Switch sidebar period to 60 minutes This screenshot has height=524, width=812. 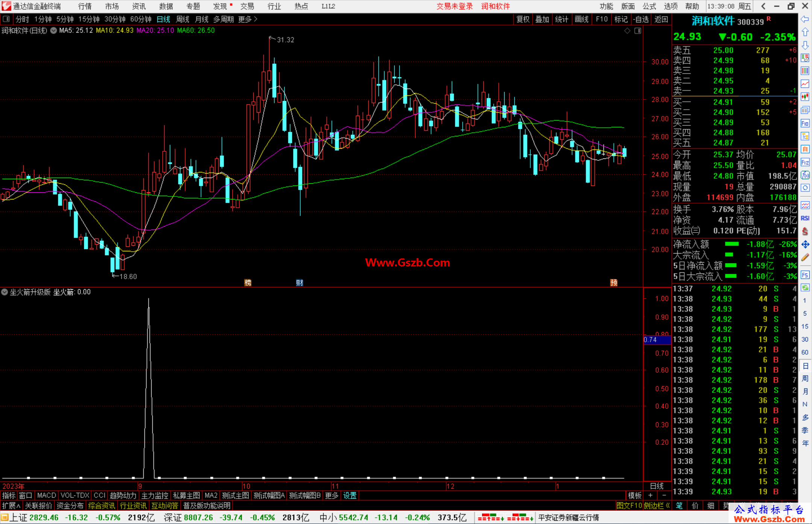pyautogui.click(x=805, y=352)
